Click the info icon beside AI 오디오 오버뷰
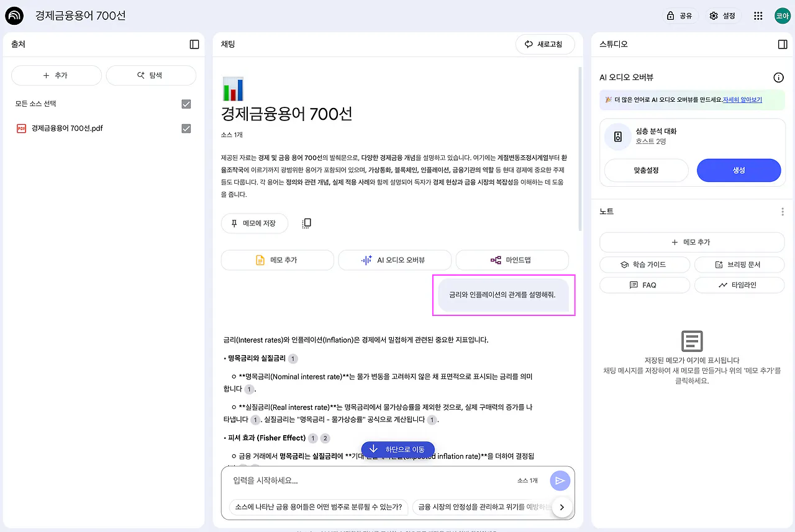795x532 pixels. click(x=778, y=77)
